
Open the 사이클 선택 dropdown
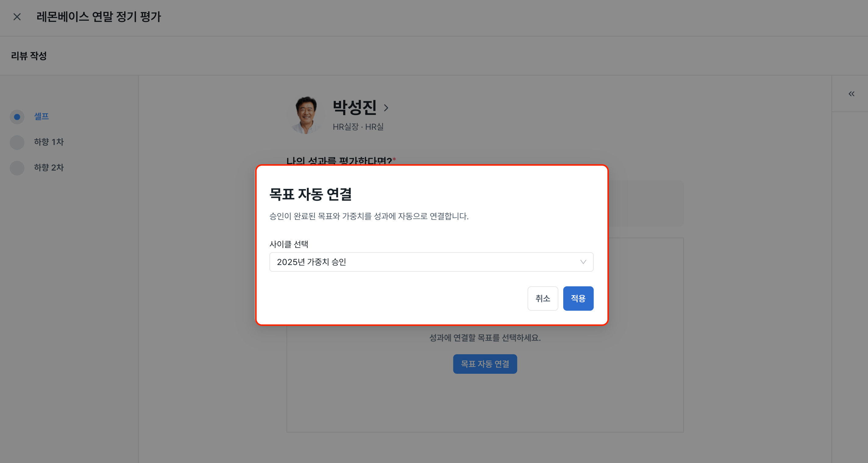[431, 262]
